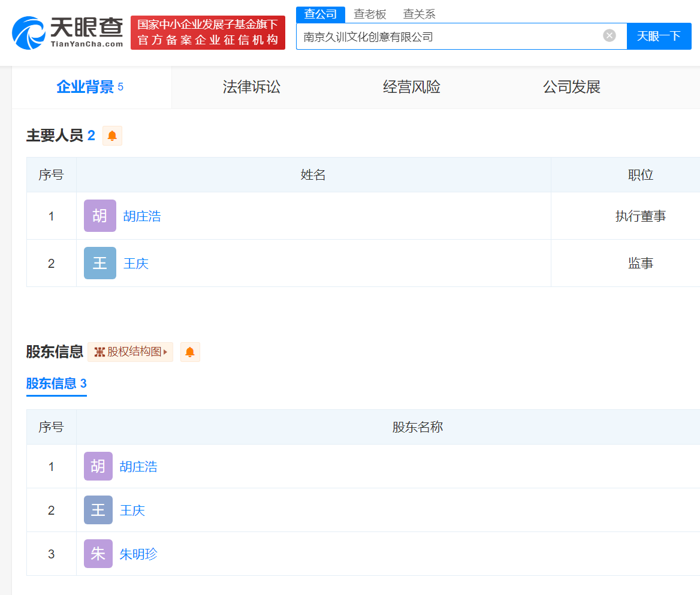Click 王庆 avatar in 主要人员 table
700x595 pixels.
click(99, 263)
